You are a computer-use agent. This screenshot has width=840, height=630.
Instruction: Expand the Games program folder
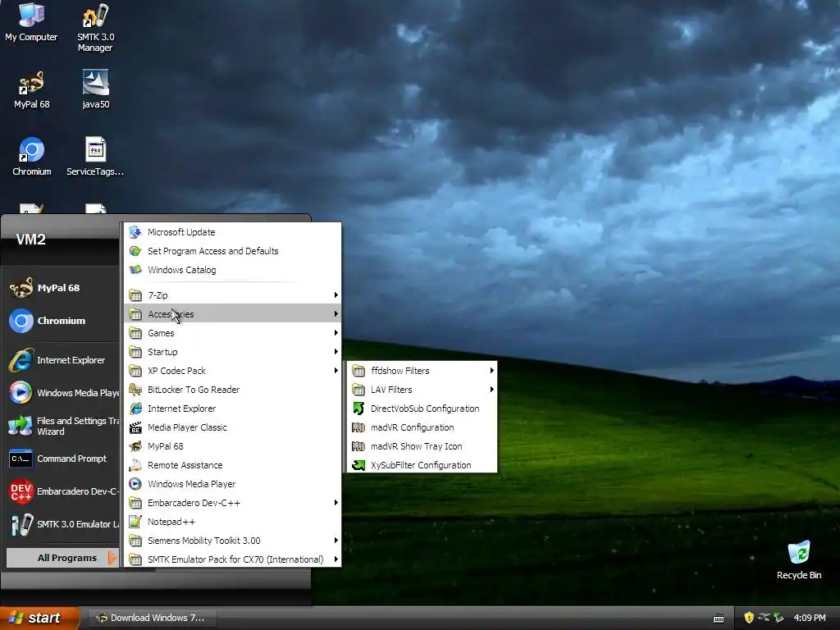pyautogui.click(x=232, y=333)
